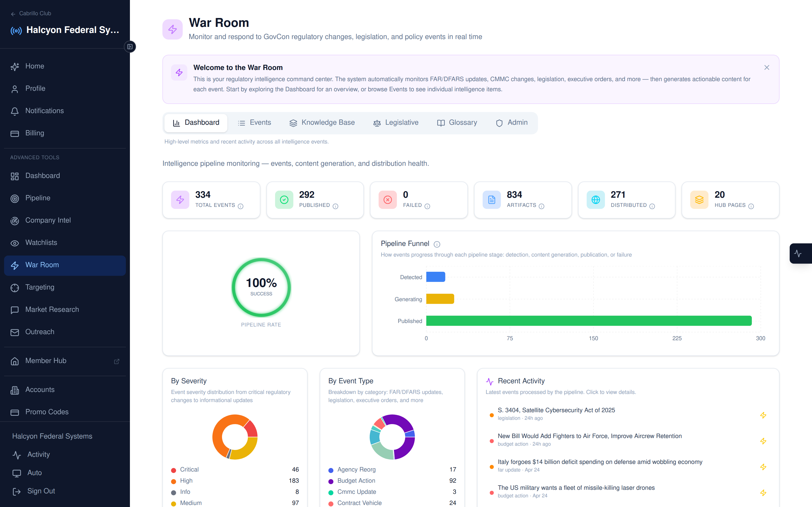Image resolution: width=812 pixels, height=507 pixels.
Task: Click the Hub Pages info icon
Action: [x=751, y=206]
